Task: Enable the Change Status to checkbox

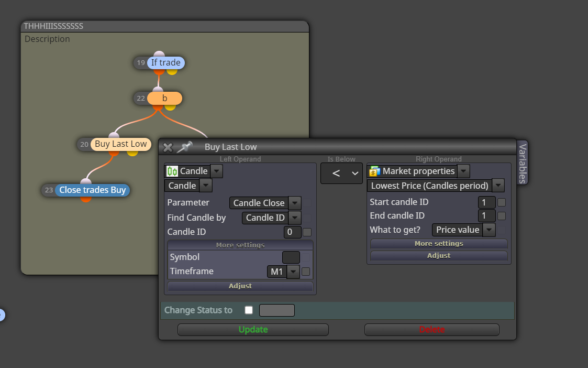Action: coord(249,310)
